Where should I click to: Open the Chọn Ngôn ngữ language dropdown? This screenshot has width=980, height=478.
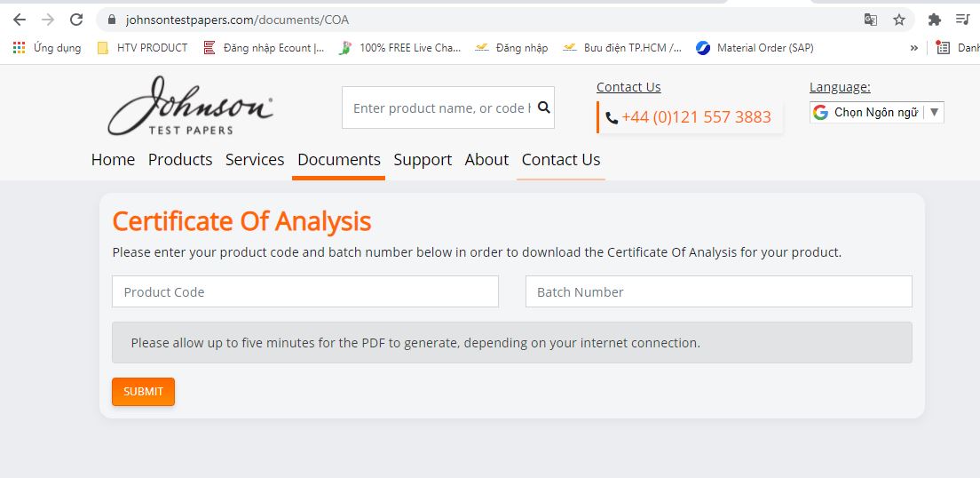click(x=876, y=112)
